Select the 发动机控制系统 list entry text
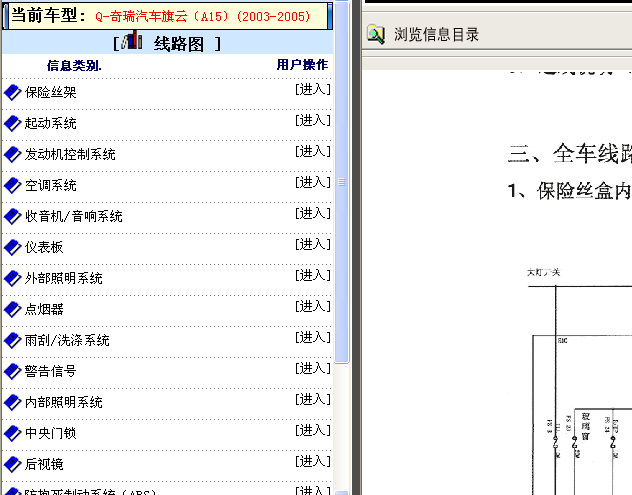Image resolution: width=632 pixels, height=495 pixels. pos(70,154)
